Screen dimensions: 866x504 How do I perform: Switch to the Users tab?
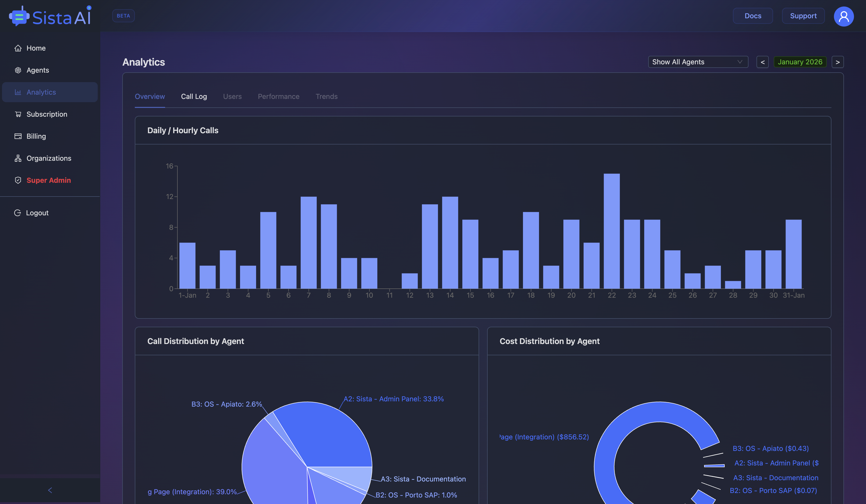pos(232,96)
